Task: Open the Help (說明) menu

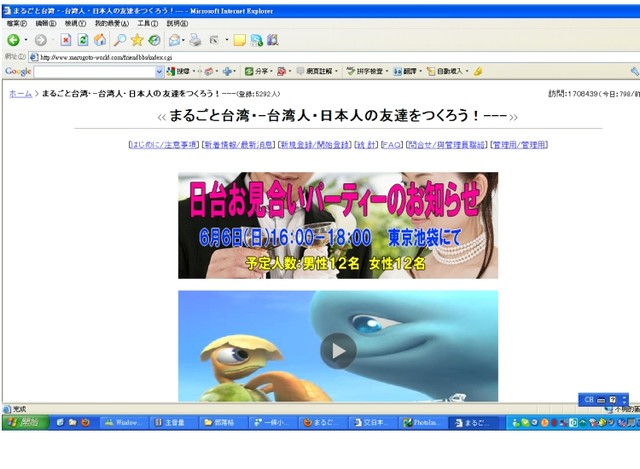Action: (x=177, y=24)
